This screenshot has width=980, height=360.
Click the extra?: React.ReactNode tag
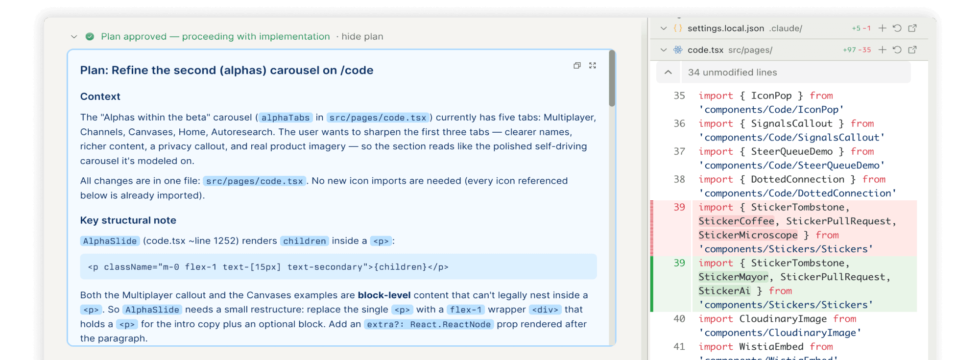coord(429,324)
